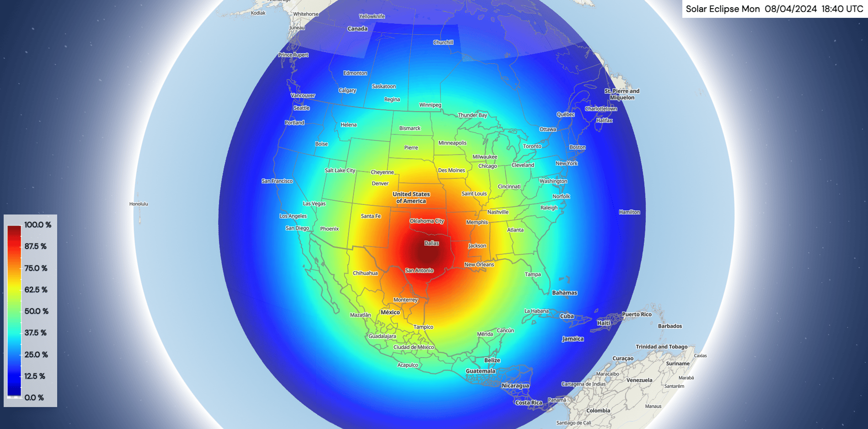Viewport: 868px width, 429px height.
Task: Click the Yellowknife city label
Action: click(372, 16)
